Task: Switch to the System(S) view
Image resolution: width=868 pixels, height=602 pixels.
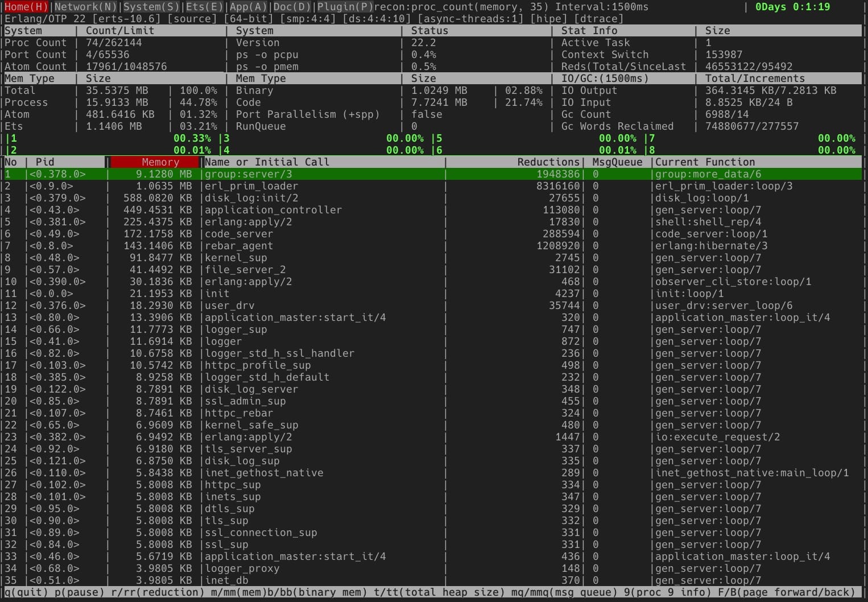Action: [x=151, y=7]
